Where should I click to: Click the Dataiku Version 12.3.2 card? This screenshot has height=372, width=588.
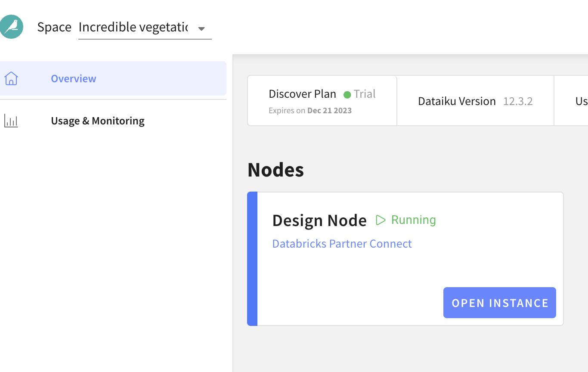click(475, 100)
